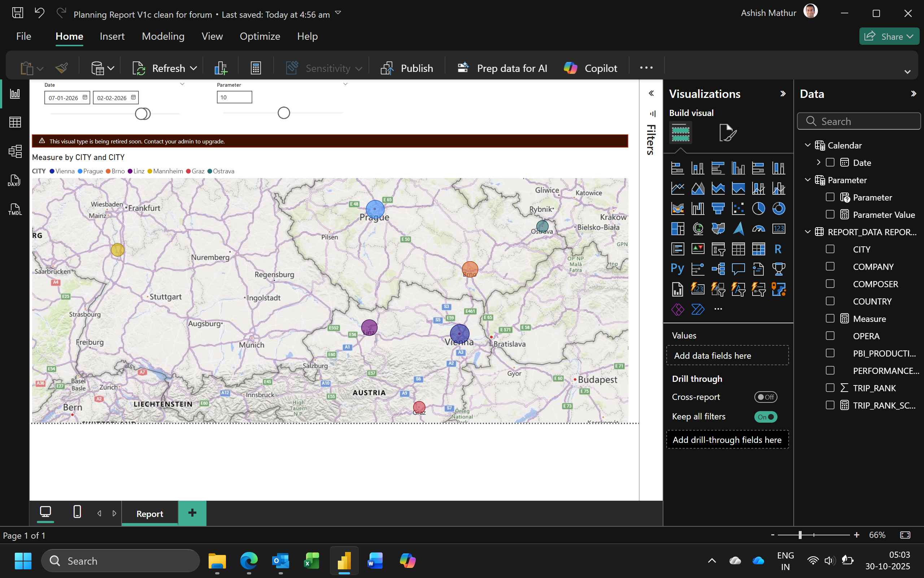Open the Insert ribbon tab
924x578 pixels.
(112, 36)
